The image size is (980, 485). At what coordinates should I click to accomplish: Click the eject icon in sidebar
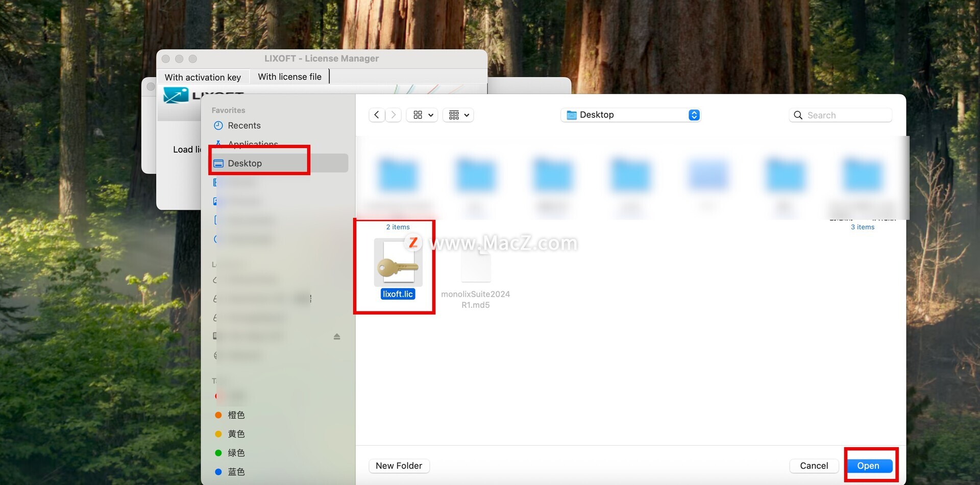pos(337,336)
